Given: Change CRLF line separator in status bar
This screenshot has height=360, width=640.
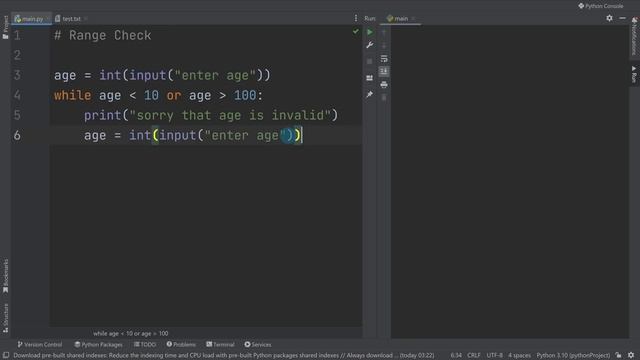Looking at the screenshot, I should 473,356.
